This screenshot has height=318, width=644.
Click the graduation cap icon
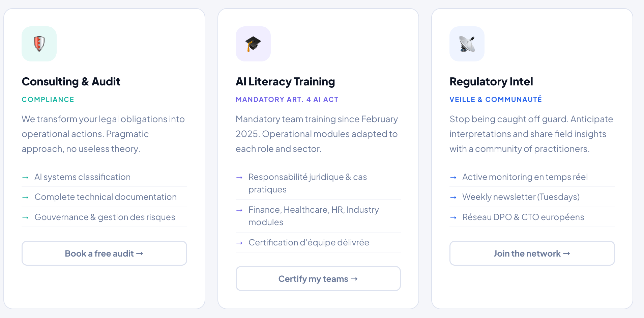coord(253,44)
